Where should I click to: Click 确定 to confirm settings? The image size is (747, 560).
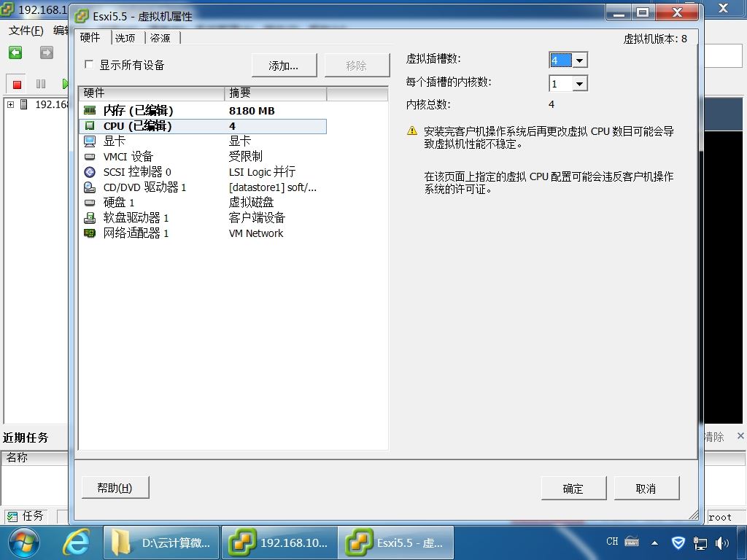click(573, 489)
